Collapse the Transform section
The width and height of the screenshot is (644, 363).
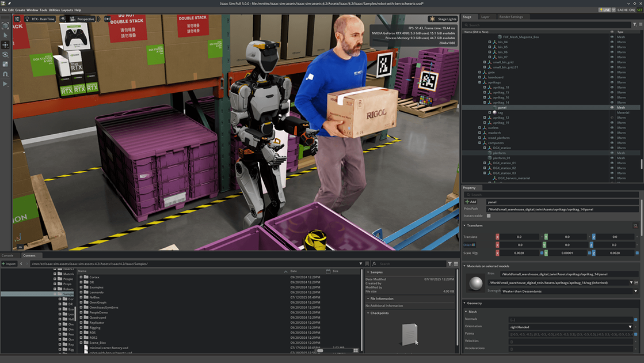tap(464, 225)
